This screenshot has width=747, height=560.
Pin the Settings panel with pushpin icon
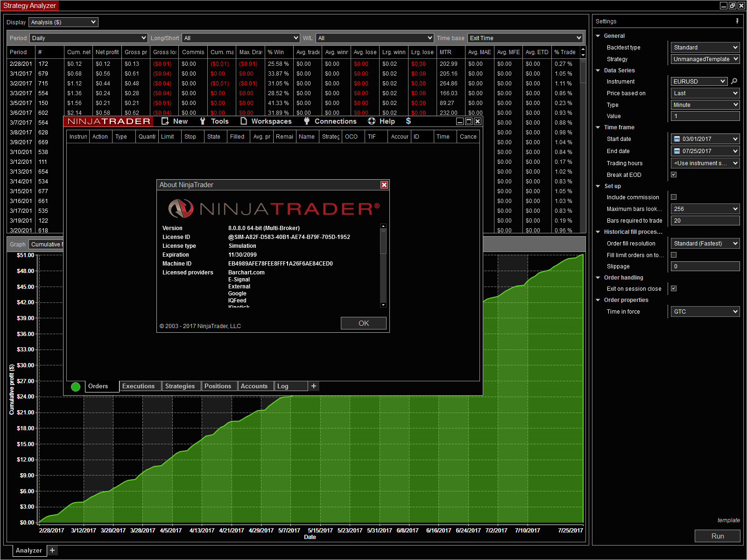pyautogui.click(x=737, y=21)
